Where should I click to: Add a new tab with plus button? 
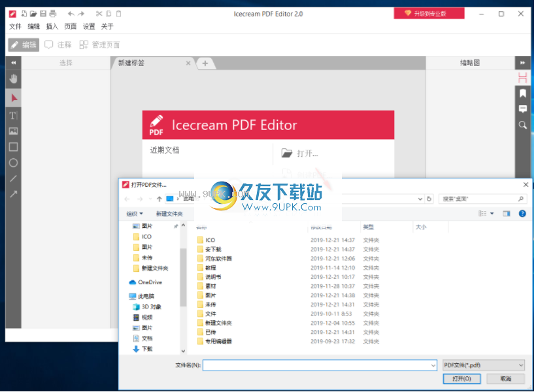[x=205, y=63]
